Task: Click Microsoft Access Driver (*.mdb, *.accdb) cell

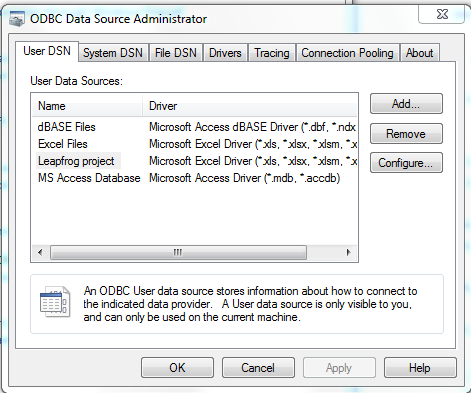Action: tap(244, 178)
